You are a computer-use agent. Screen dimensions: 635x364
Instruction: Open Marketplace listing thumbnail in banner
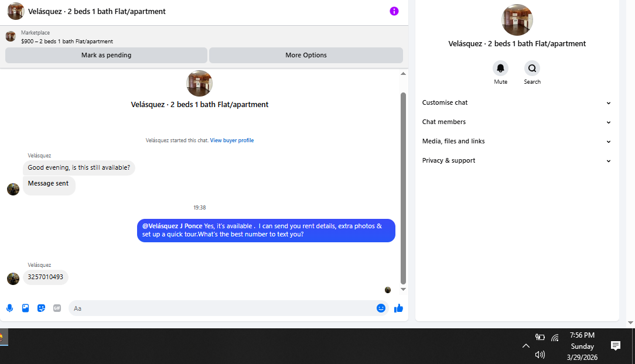click(11, 36)
